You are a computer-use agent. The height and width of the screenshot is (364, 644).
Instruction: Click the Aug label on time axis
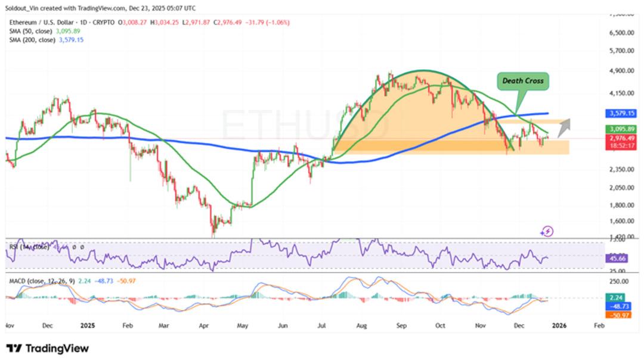pyautogui.click(x=361, y=326)
